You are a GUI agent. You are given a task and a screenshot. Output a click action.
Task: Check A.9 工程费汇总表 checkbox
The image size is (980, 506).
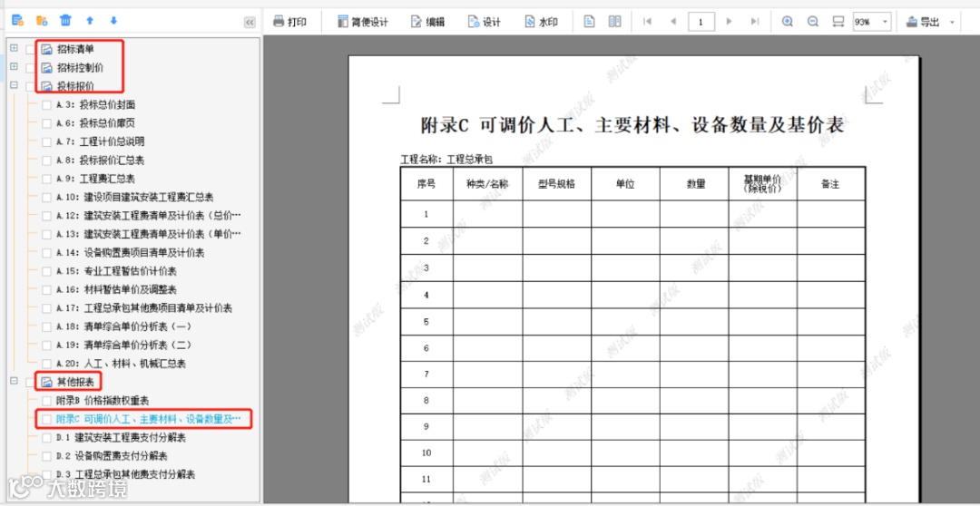click(x=47, y=179)
